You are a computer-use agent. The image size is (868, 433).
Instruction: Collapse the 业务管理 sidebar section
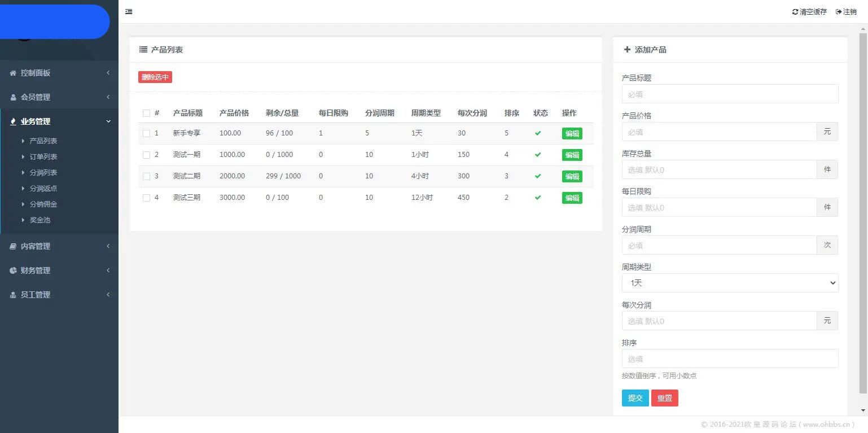pos(59,121)
